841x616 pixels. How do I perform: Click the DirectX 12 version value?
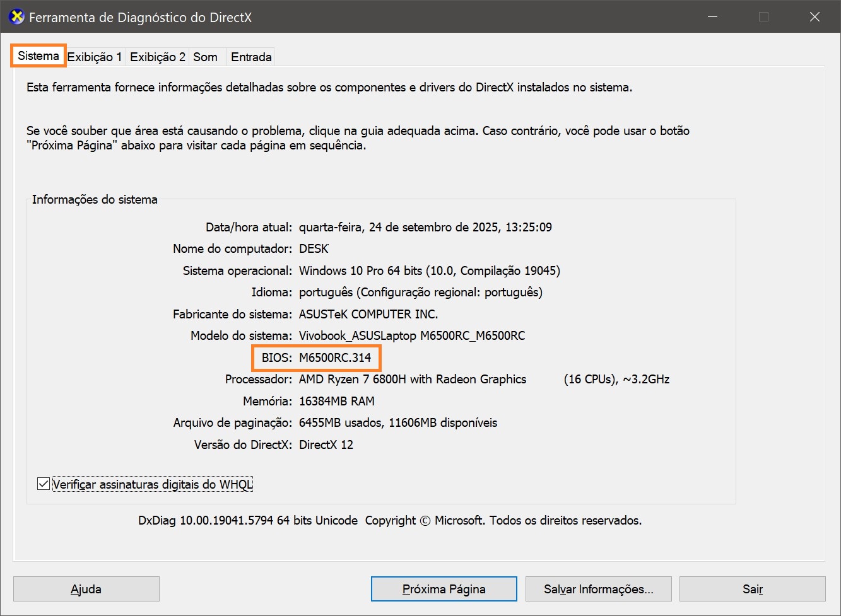[x=326, y=445]
